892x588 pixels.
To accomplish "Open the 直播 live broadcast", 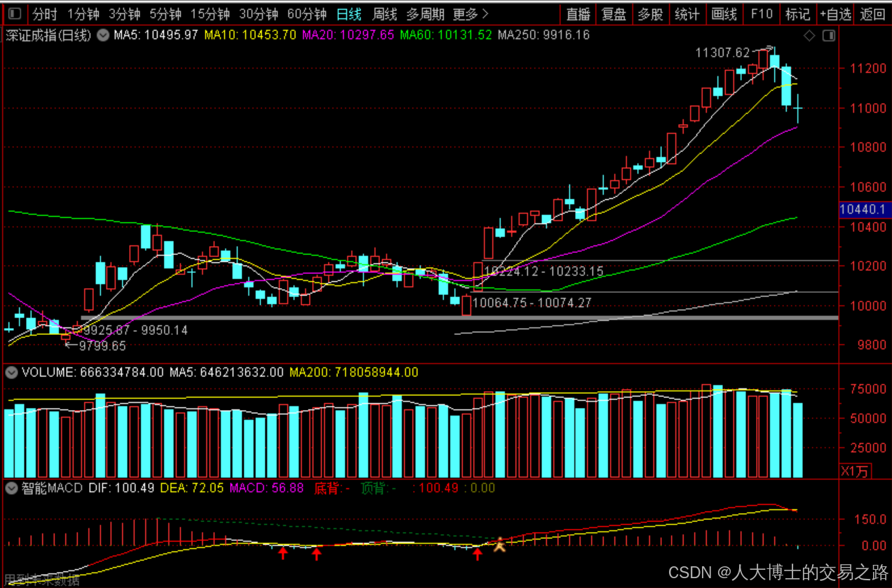I will (x=579, y=14).
